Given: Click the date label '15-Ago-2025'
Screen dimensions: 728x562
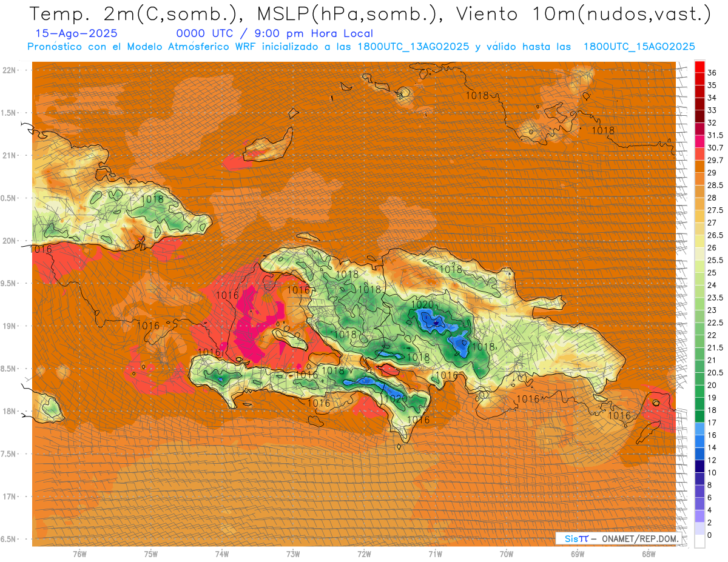Looking at the screenshot, I should pos(76,33).
